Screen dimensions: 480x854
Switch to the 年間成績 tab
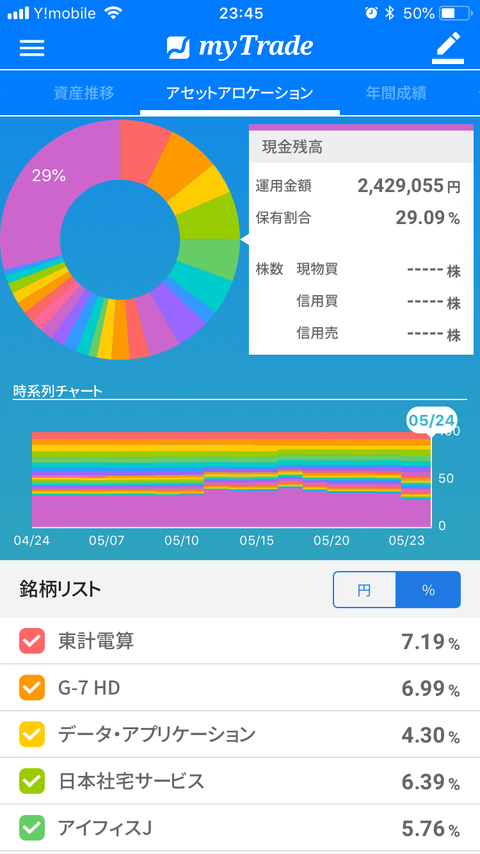point(396,93)
